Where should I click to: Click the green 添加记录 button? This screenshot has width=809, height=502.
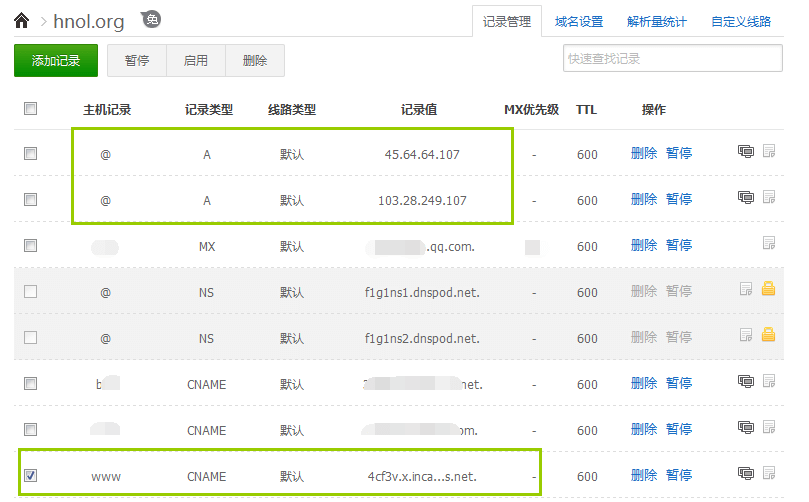(x=56, y=60)
